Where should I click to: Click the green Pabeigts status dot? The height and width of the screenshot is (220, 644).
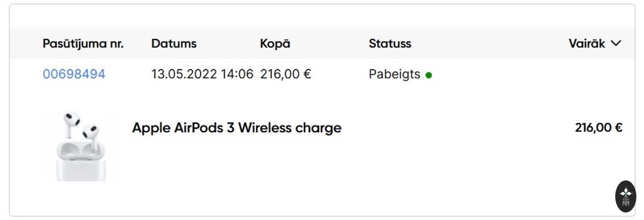click(429, 75)
